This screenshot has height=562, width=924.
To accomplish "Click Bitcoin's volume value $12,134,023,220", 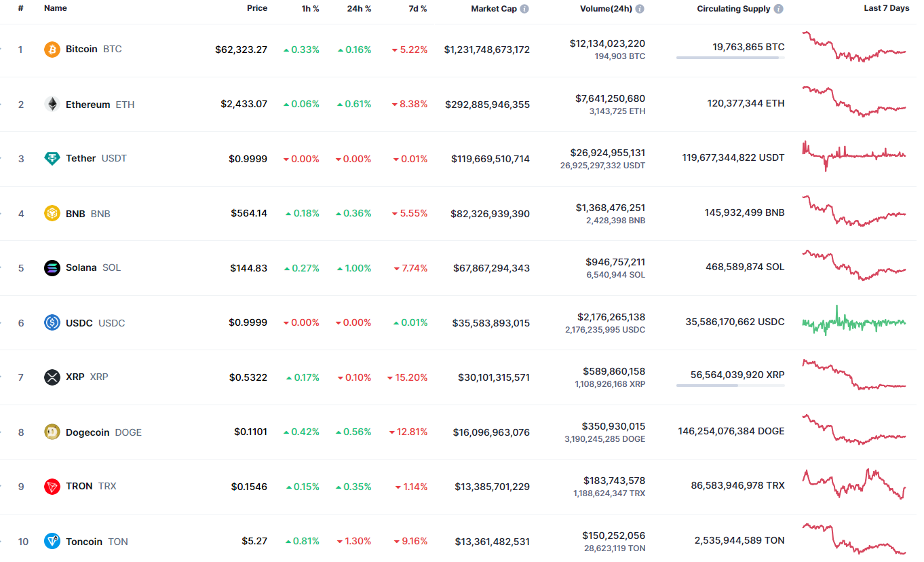I will (x=608, y=43).
